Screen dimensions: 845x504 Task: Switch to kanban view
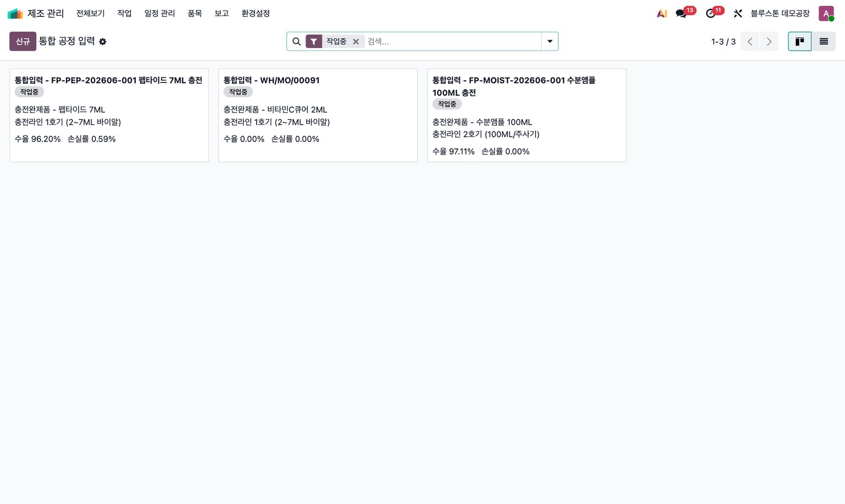pos(800,42)
